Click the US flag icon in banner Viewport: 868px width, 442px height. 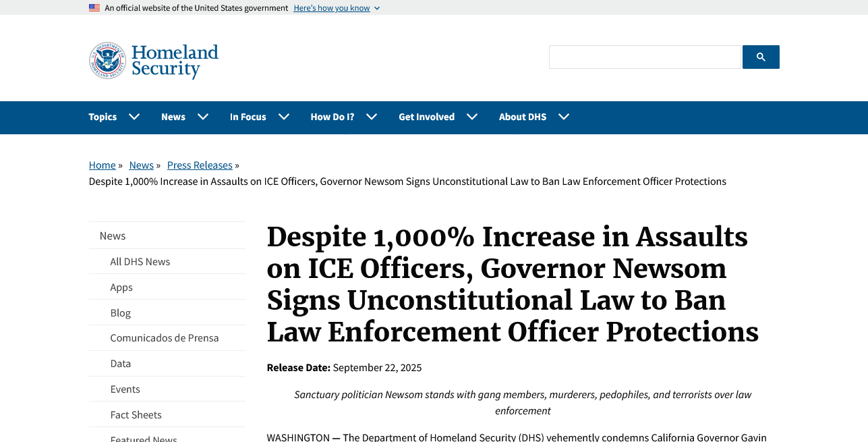pyautogui.click(x=94, y=8)
